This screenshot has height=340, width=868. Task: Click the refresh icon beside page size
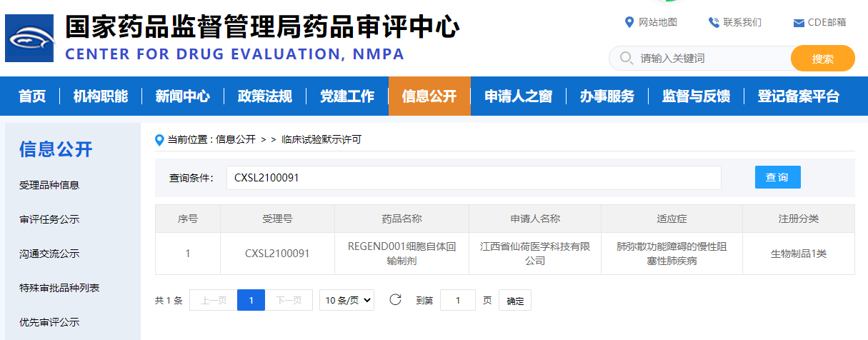[395, 300]
